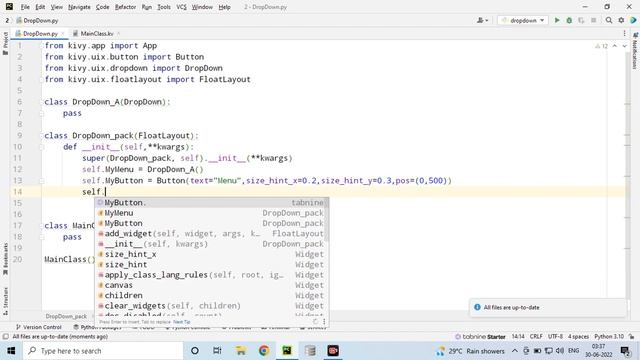Click the 14:14 cursor position indicator
The height and width of the screenshot is (360, 640).
click(518, 337)
